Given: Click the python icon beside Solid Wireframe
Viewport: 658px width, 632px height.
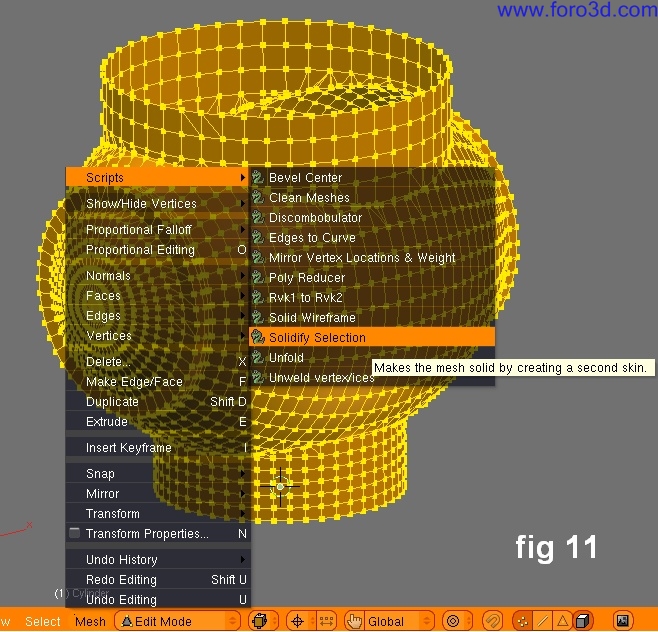Looking at the screenshot, I should pyautogui.click(x=258, y=317).
